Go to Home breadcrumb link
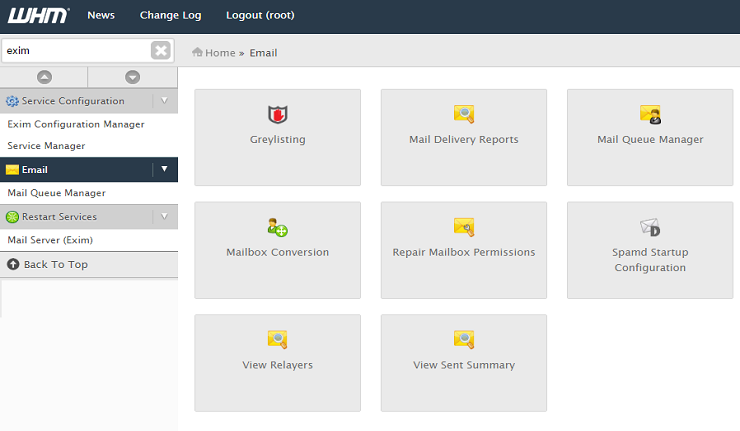 point(219,53)
